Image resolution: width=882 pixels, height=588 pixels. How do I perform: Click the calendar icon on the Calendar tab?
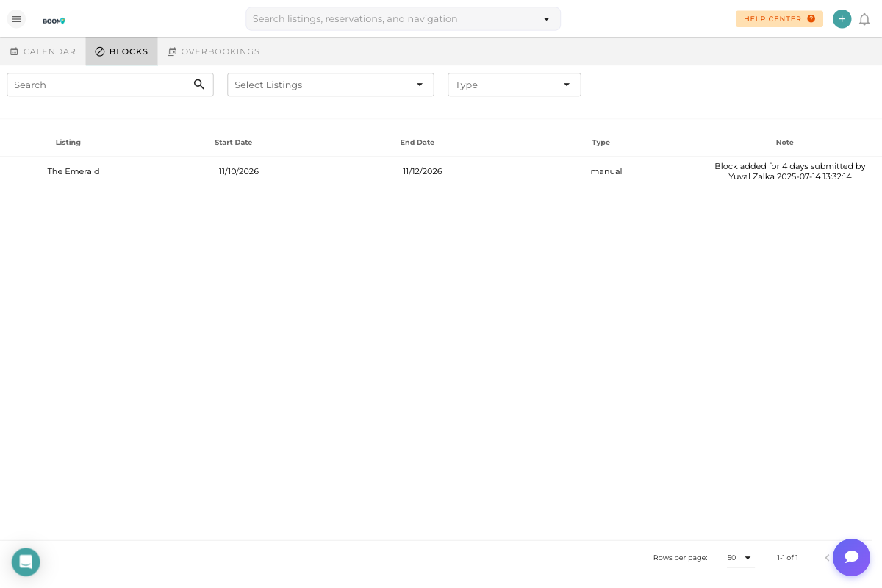tap(14, 51)
